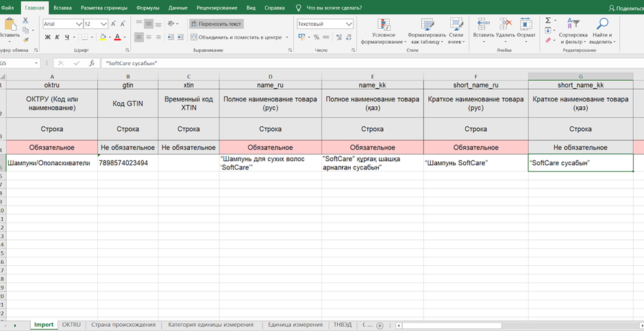Click the AutoSum sigma icon

(x=548, y=21)
